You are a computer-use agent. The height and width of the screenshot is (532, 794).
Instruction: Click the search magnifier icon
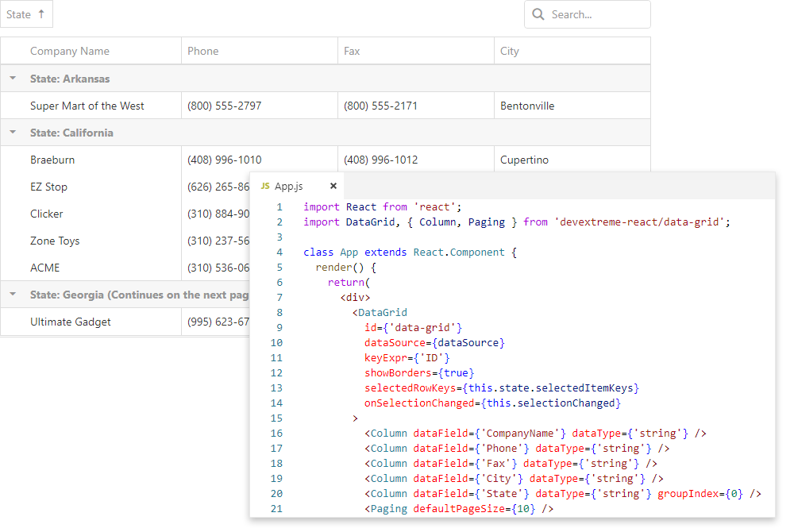[538, 14]
